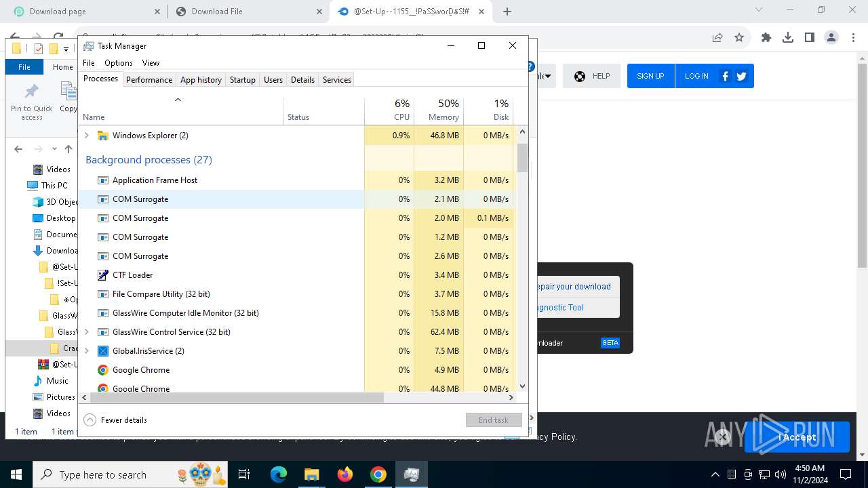The height and width of the screenshot is (488, 868).
Task: Click the volume icon in system tray
Action: (x=781, y=474)
